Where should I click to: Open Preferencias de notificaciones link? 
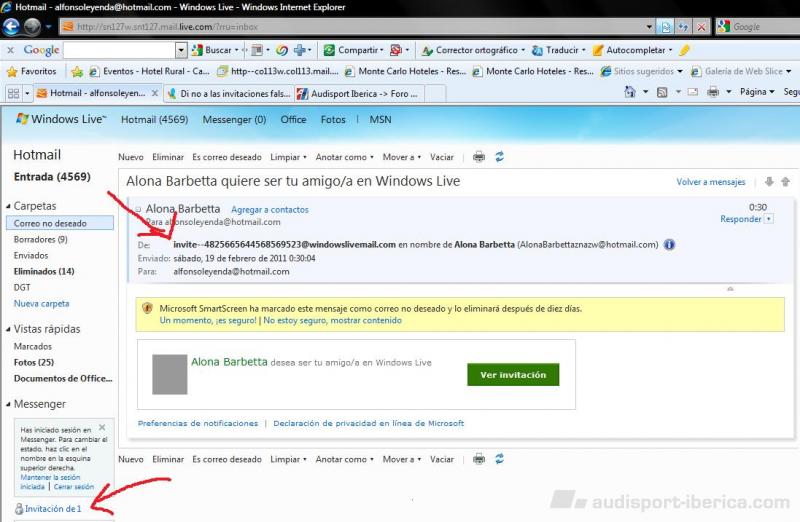pos(198,423)
